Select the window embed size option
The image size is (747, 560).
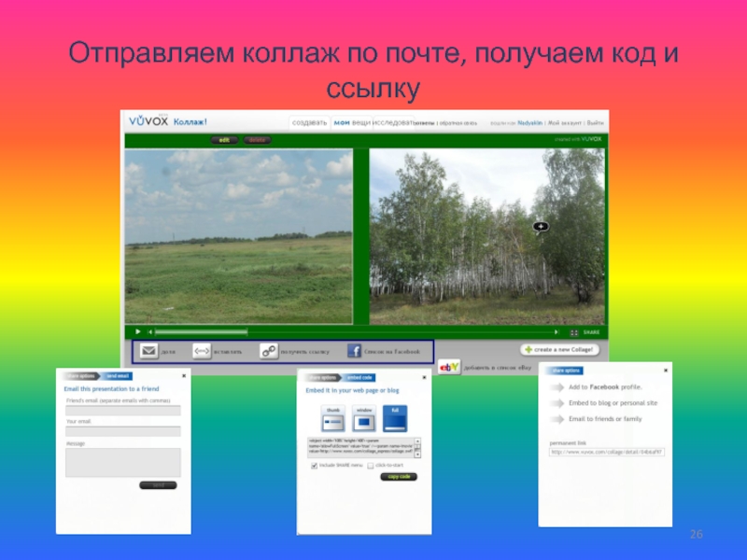coord(364,418)
